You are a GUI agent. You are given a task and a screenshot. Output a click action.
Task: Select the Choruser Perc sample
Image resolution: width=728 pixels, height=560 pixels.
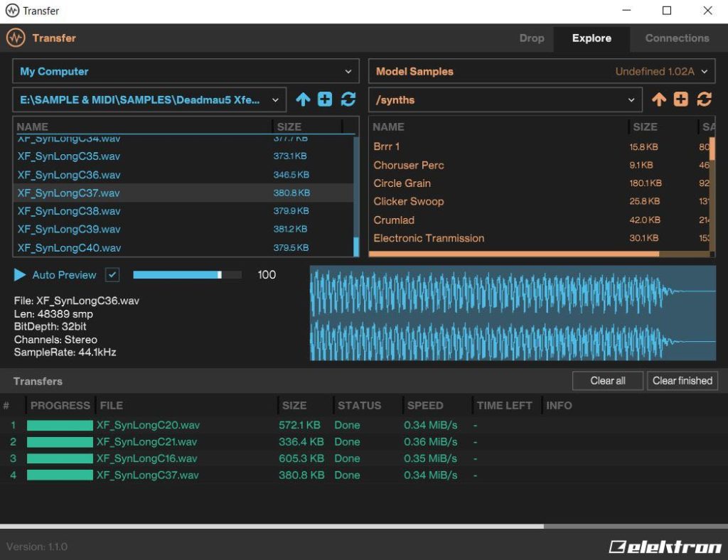tap(540, 165)
